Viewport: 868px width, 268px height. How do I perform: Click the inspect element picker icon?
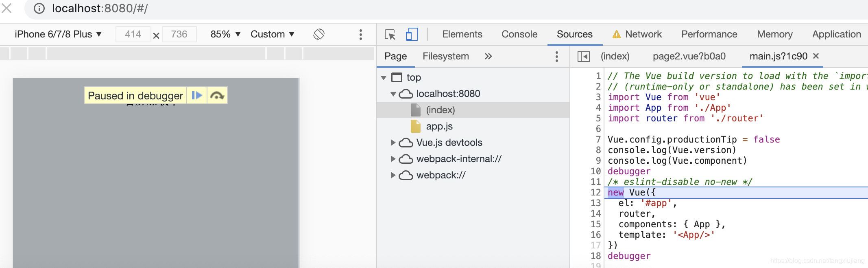[x=390, y=35]
